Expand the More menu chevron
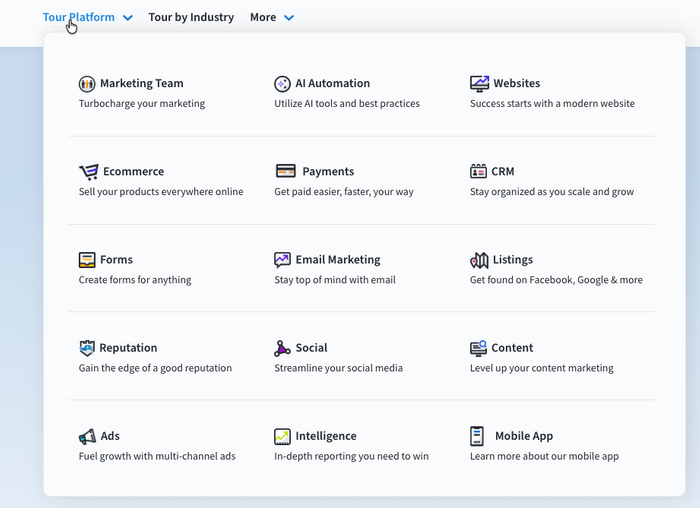Viewport: 700px width, 508px height. tap(289, 18)
